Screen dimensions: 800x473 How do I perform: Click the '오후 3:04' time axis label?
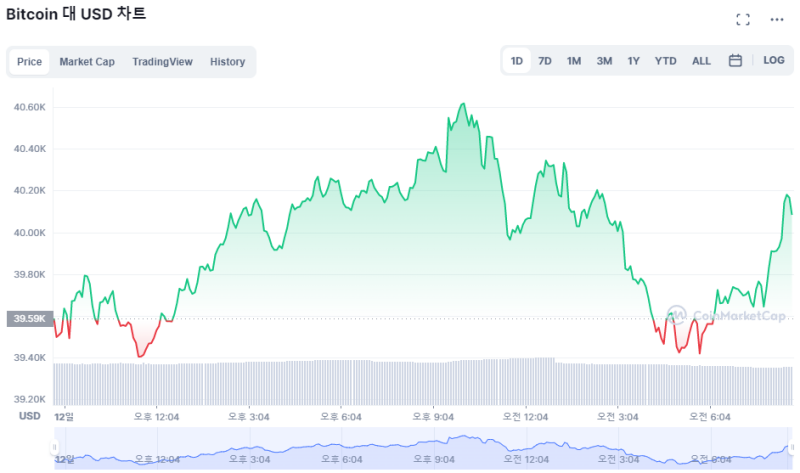point(248,417)
